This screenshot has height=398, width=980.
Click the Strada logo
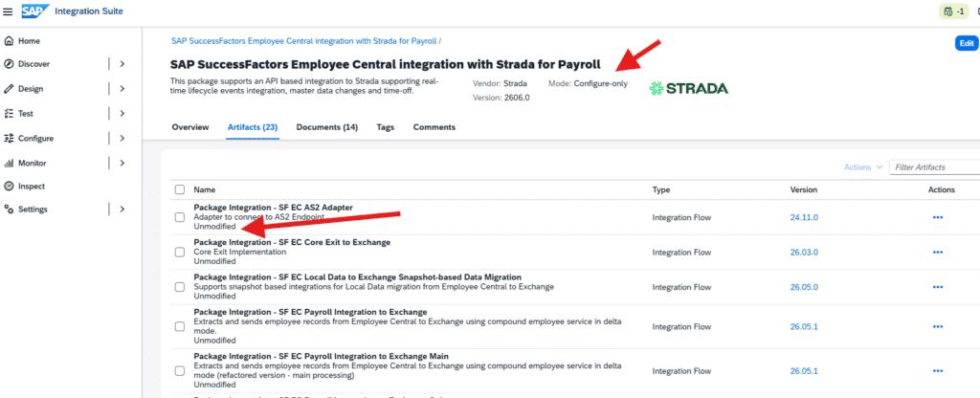pos(689,89)
